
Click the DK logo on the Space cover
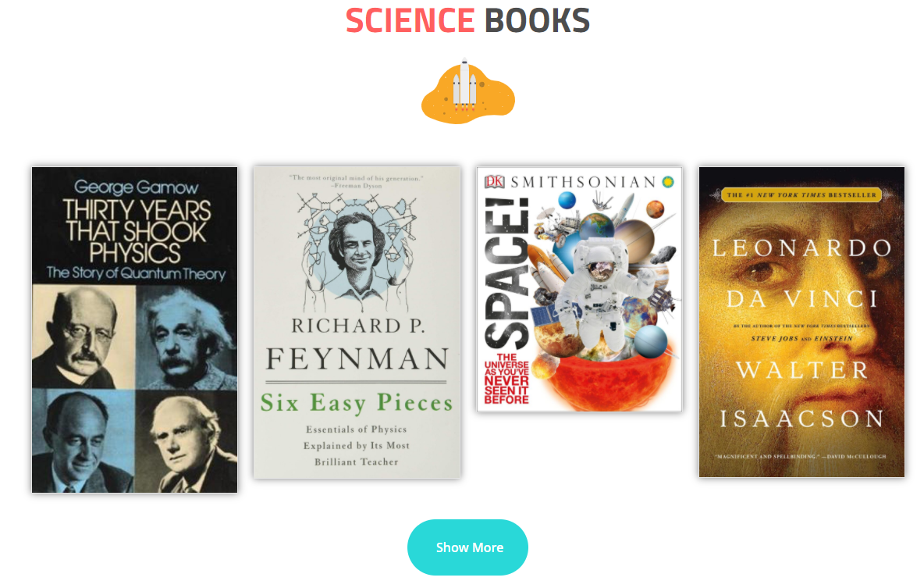point(494,182)
